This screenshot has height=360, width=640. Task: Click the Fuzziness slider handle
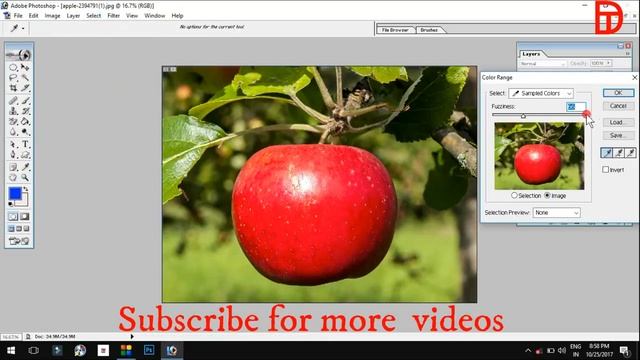pyautogui.click(x=523, y=116)
